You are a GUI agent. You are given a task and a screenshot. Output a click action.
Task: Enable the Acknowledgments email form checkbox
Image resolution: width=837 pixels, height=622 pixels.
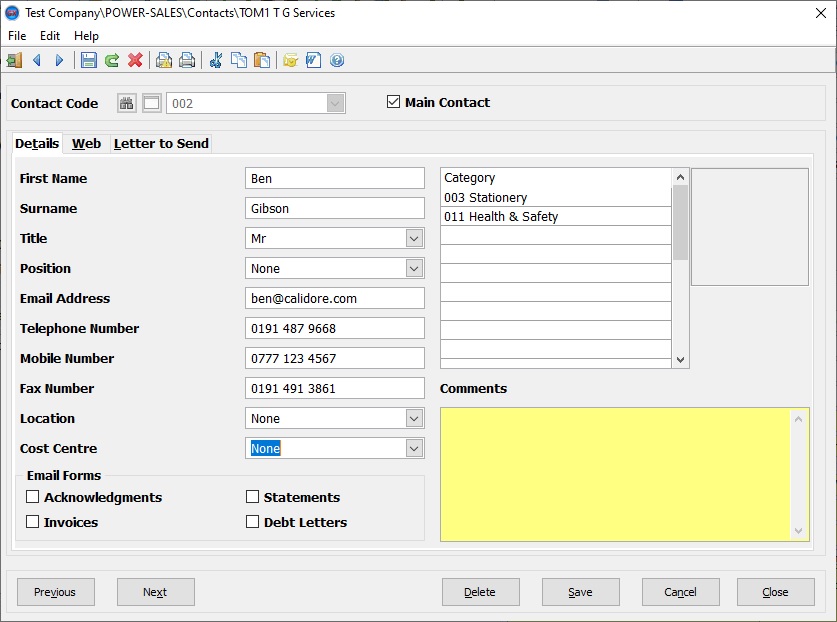pos(33,497)
